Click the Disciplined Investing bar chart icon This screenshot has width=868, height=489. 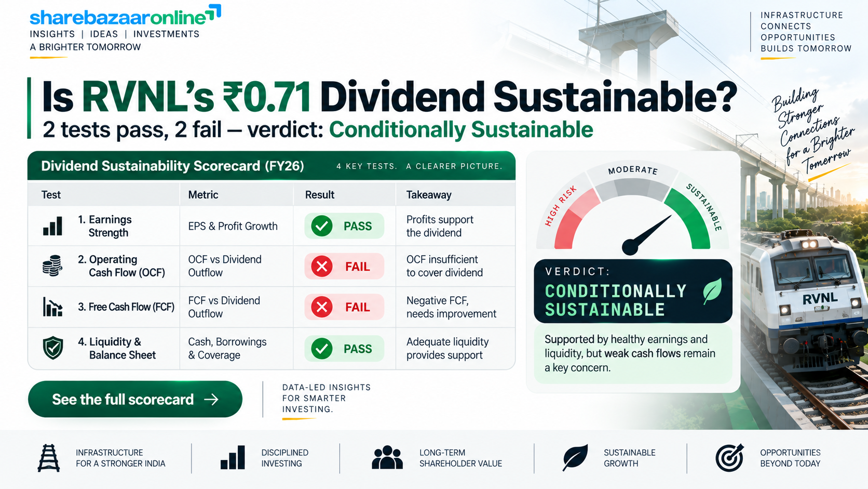tap(233, 458)
